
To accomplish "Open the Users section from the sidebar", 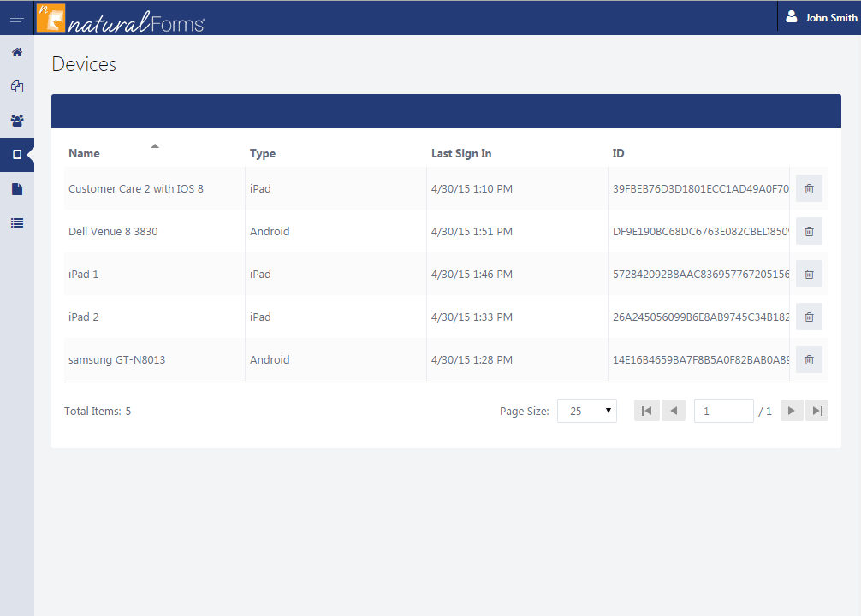I will click(17, 121).
